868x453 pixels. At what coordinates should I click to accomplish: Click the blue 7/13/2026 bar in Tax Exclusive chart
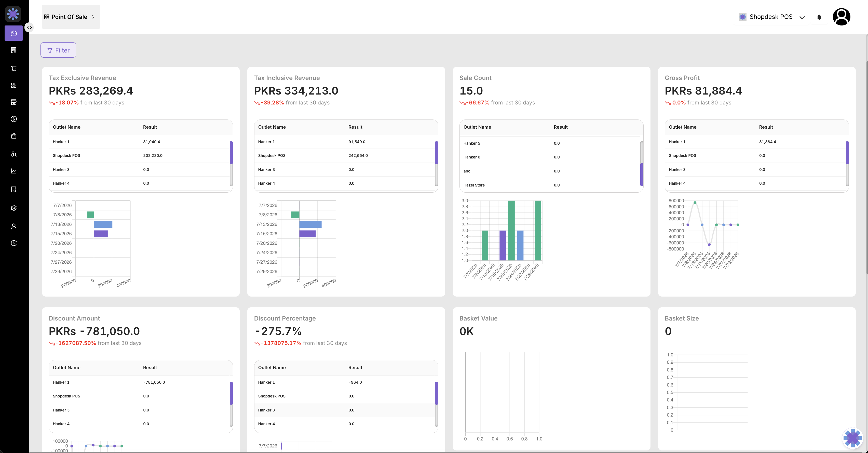click(103, 224)
